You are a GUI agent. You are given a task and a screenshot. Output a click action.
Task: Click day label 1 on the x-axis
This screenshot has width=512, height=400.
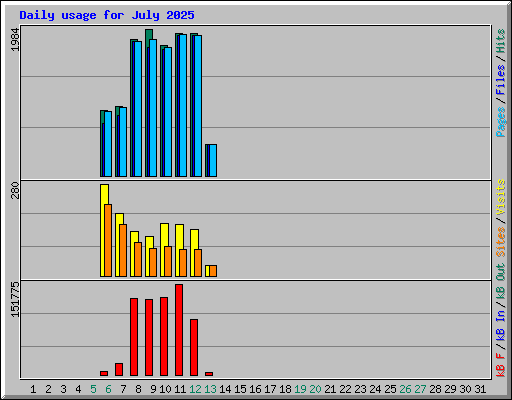33,389
